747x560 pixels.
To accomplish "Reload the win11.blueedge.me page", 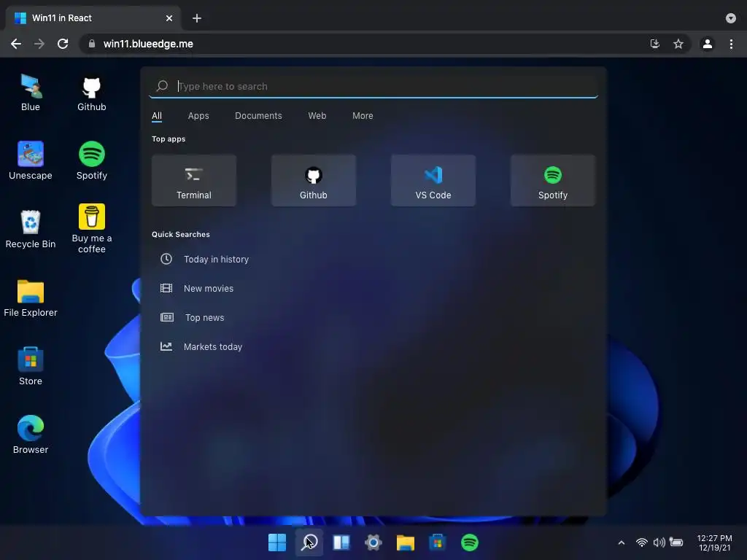I will (63, 44).
